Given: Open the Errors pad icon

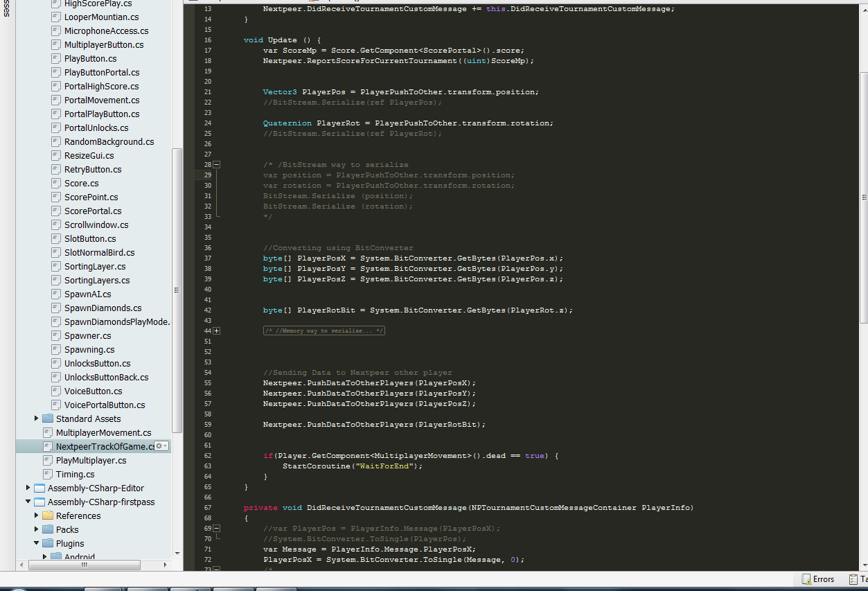Looking at the screenshot, I should click(x=806, y=579).
